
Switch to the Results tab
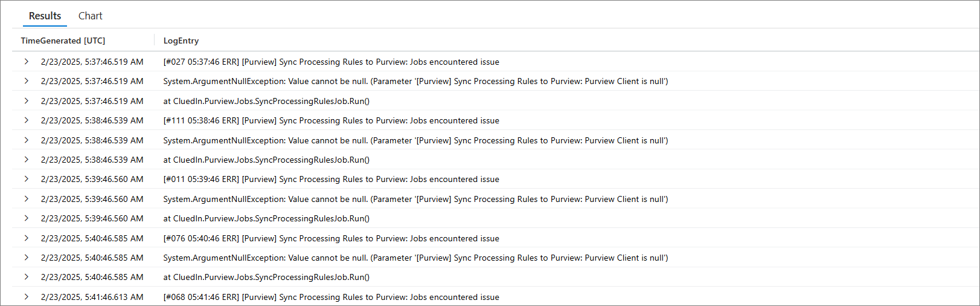pos(45,16)
